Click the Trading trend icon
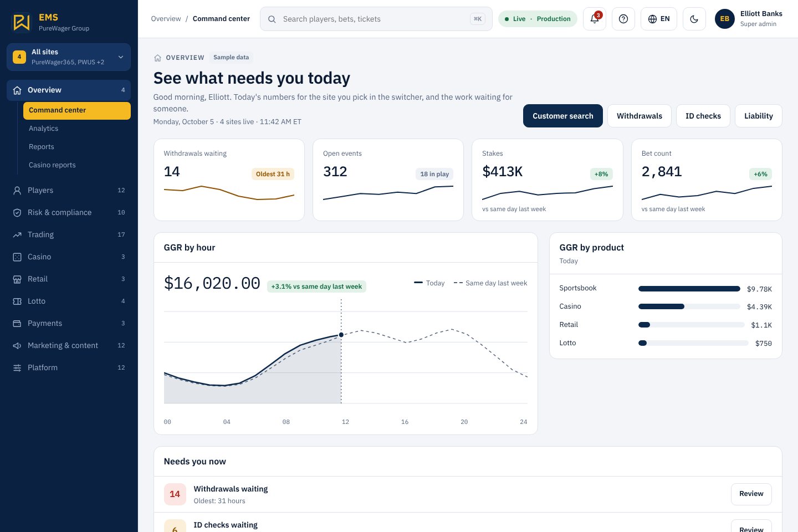 17,234
